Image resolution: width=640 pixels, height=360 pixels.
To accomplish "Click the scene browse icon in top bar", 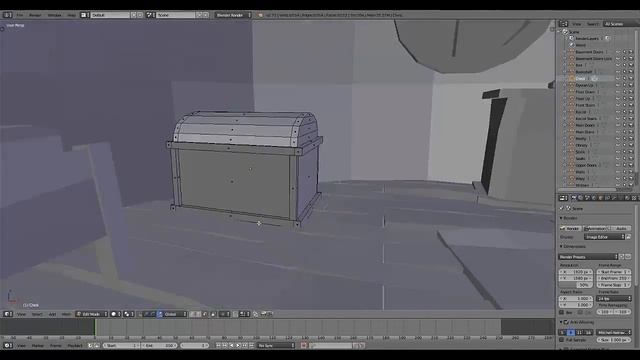I will (x=150, y=15).
